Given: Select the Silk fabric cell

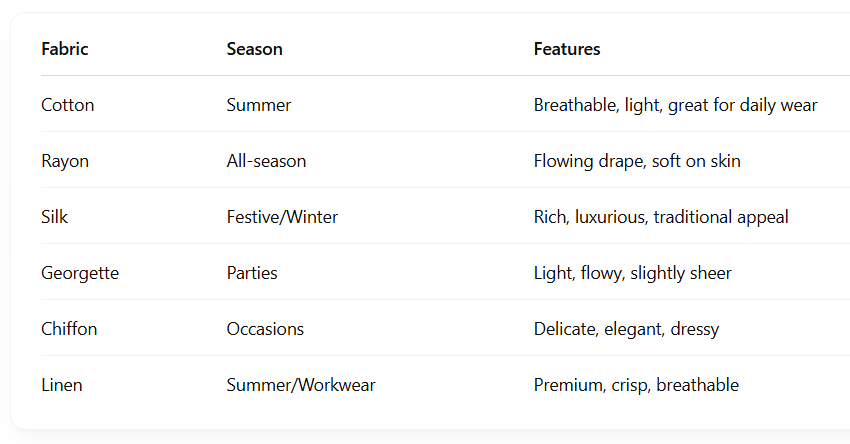Looking at the screenshot, I should (x=55, y=217).
